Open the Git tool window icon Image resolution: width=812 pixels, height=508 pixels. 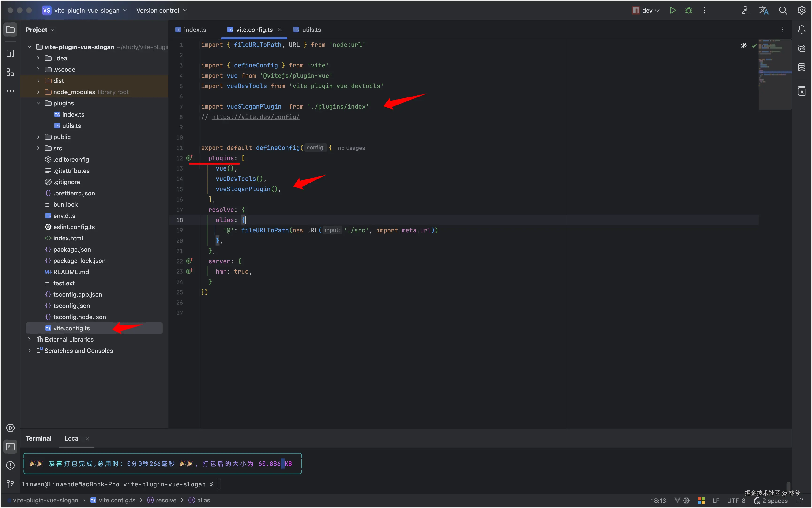click(x=10, y=484)
